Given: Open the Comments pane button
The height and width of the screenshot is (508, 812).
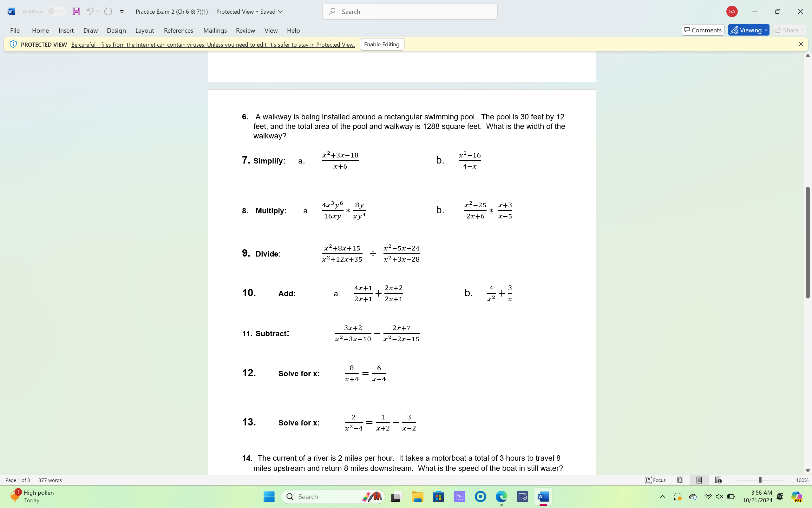Looking at the screenshot, I should [x=703, y=30].
